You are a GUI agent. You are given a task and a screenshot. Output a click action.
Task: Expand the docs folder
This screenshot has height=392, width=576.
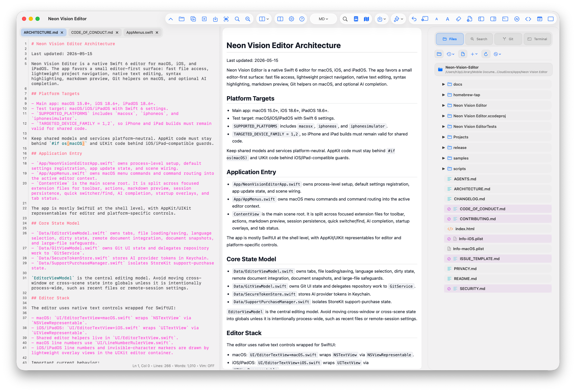[444, 84]
